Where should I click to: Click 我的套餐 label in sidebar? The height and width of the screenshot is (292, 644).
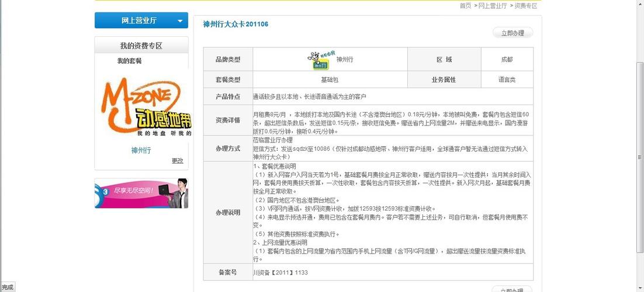click(x=129, y=61)
